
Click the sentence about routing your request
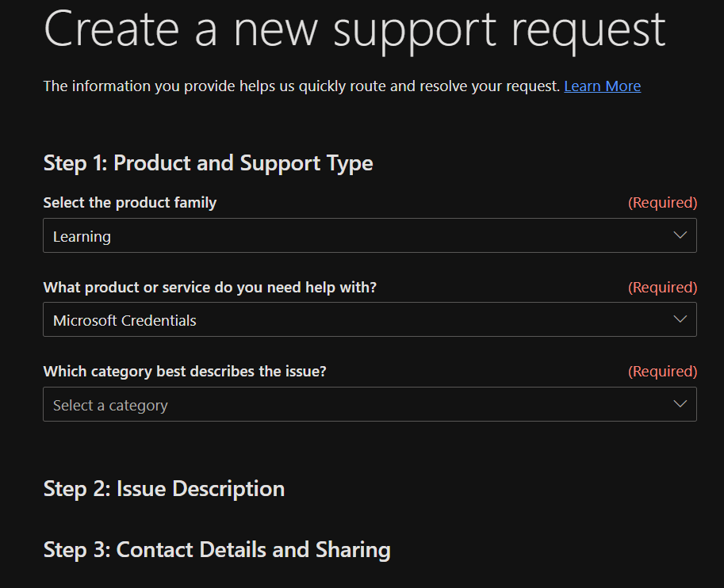301,86
